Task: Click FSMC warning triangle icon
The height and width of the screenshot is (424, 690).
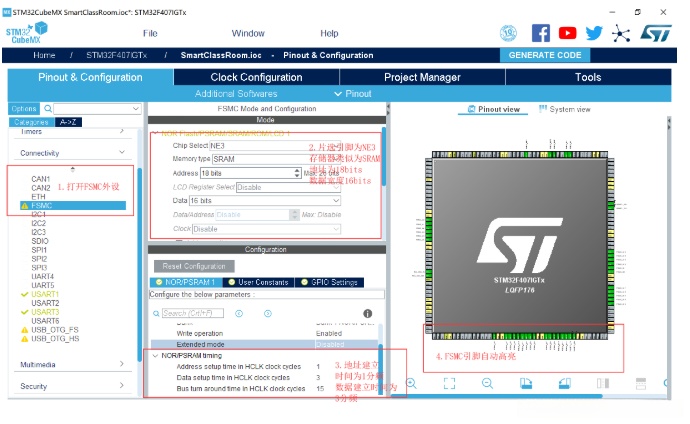Action: click(25, 206)
